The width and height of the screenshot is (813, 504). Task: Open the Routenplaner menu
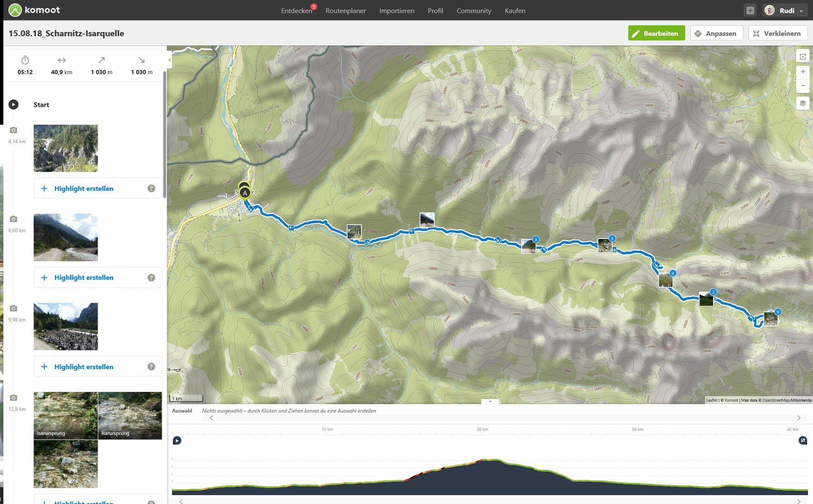(346, 11)
